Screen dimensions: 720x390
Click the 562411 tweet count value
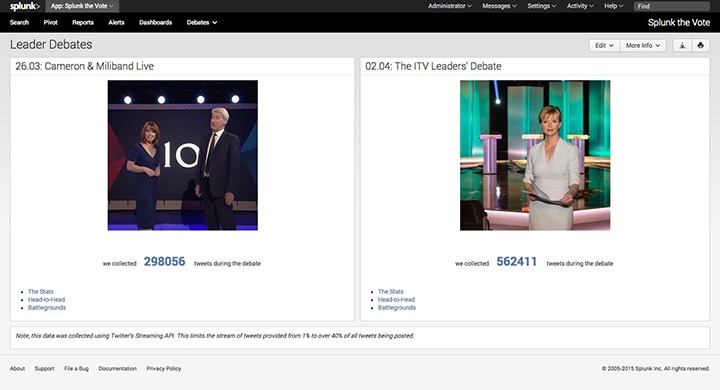[517, 261]
